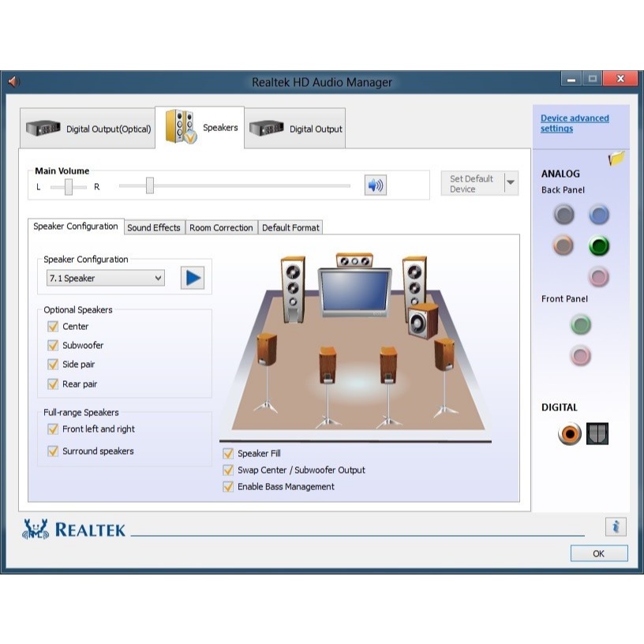This screenshot has height=644, width=644.
Task: Minimize the Realtek HD Audio Manager window
Action: (x=571, y=78)
